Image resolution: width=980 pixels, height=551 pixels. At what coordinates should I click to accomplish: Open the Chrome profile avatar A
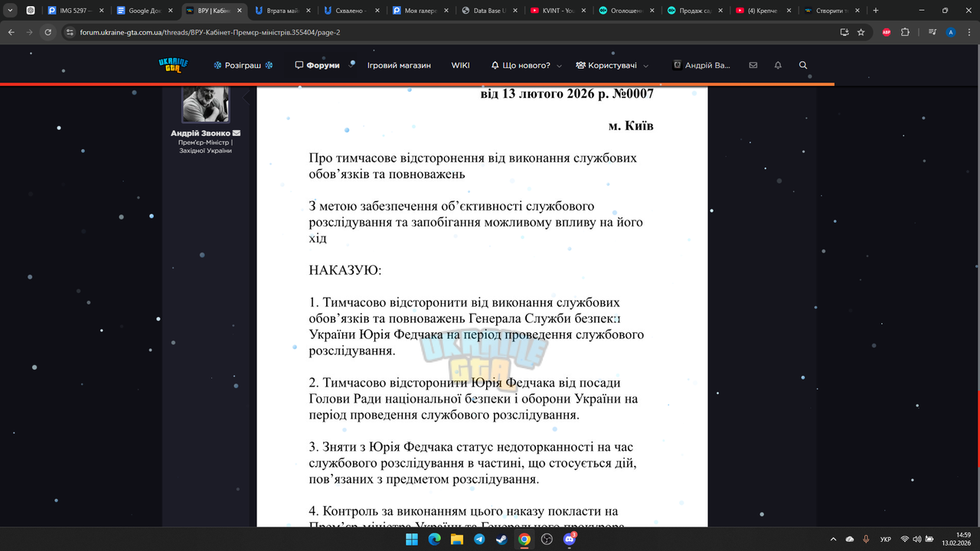tap(951, 32)
